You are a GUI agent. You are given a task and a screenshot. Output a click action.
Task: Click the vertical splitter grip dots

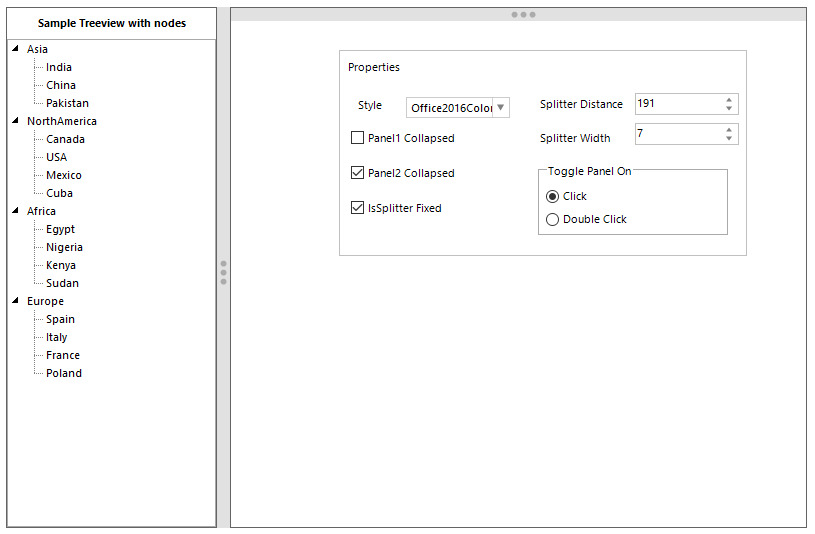(x=224, y=272)
